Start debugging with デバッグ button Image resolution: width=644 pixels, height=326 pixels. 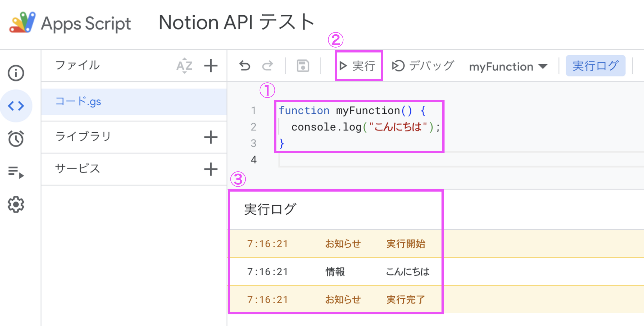(423, 66)
